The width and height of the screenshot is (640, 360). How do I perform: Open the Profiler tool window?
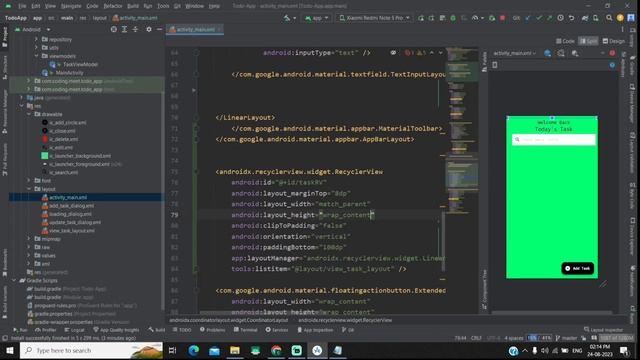46,330
